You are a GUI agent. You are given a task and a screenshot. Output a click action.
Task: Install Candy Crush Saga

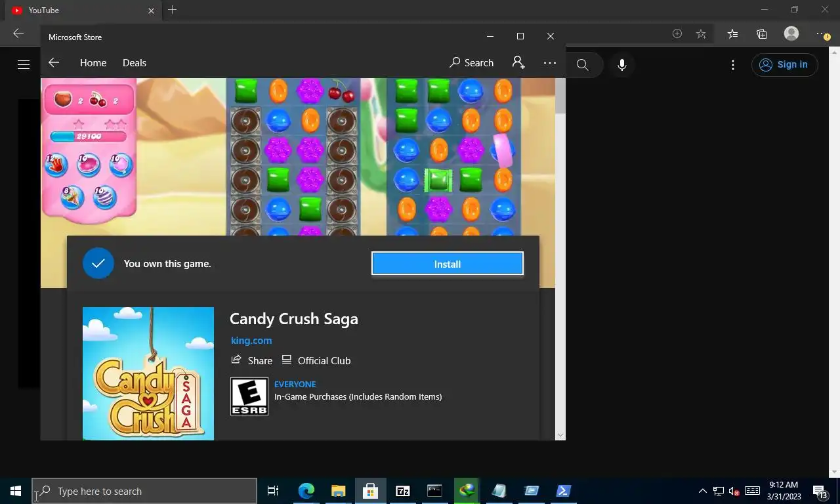point(448,264)
